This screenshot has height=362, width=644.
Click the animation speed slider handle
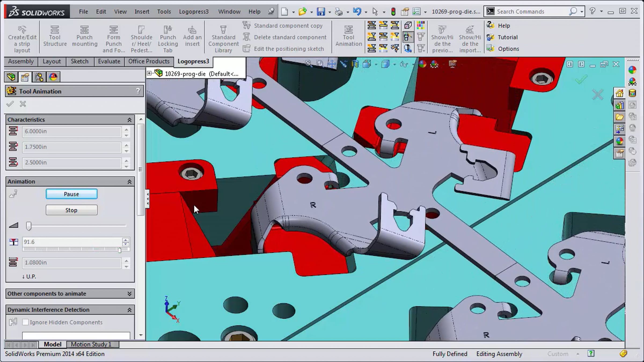click(29, 226)
